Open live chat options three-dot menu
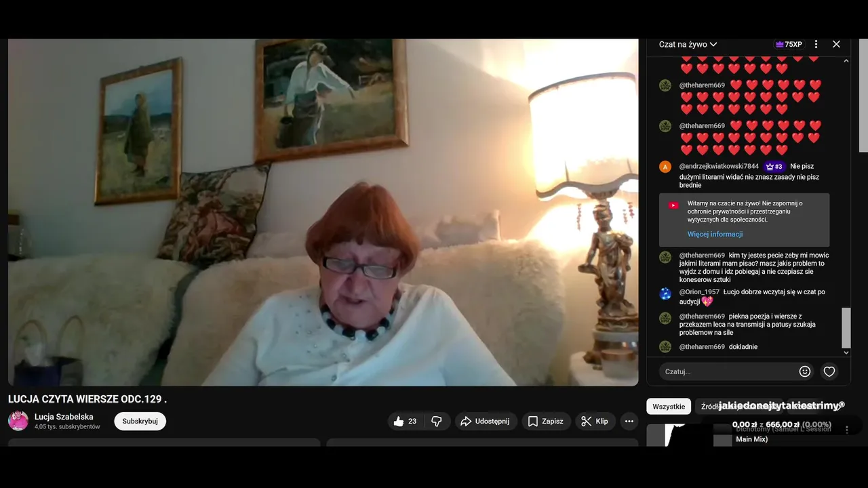 click(816, 44)
